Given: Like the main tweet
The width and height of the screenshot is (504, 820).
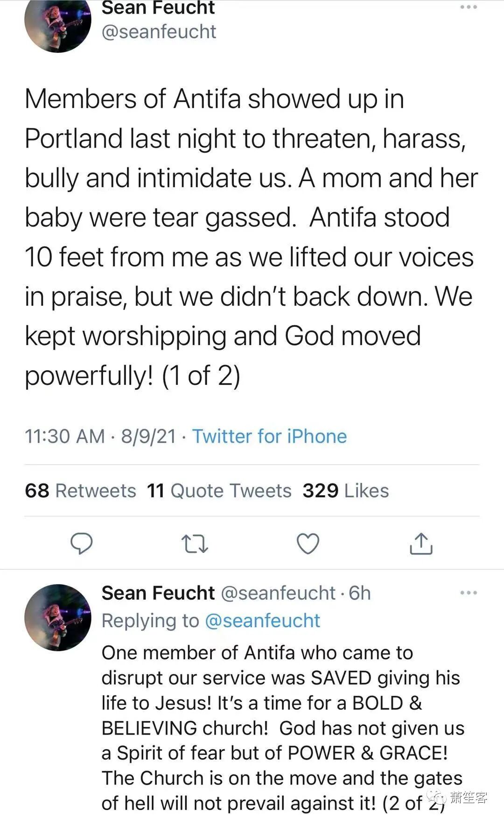Looking at the screenshot, I should pos(308,544).
